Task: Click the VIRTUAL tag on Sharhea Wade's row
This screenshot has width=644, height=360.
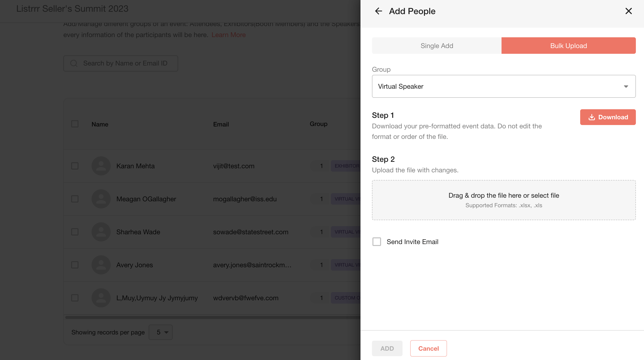Action: point(346,232)
